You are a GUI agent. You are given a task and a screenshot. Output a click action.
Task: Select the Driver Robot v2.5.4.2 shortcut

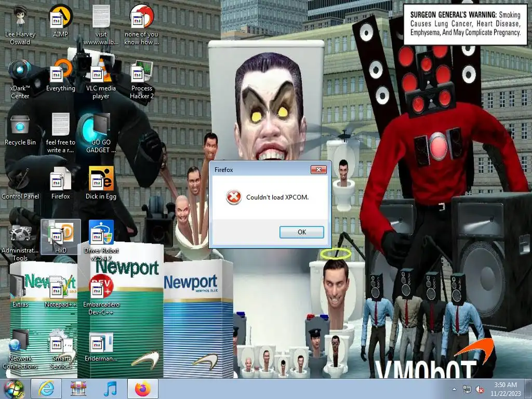tap(101, 241)
